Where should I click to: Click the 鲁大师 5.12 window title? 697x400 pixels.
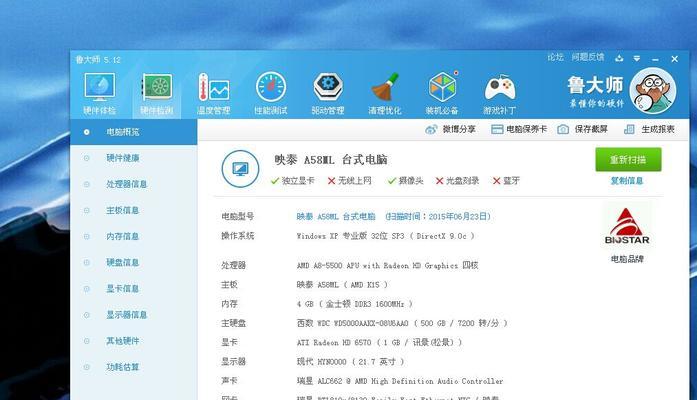tap(98, 60)
